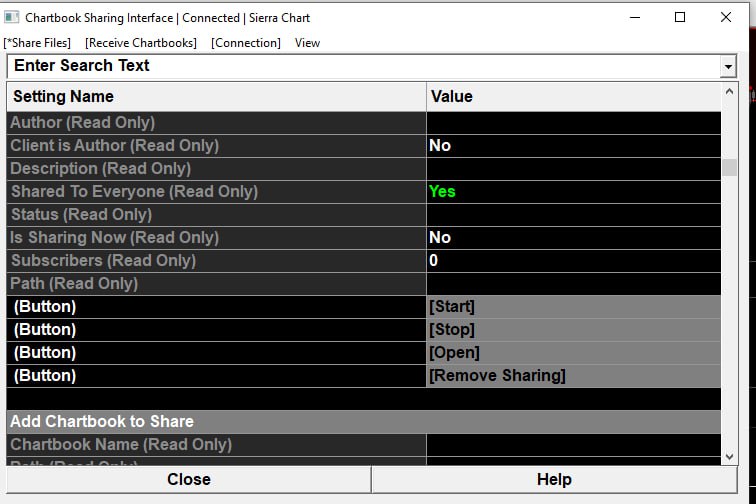Click the Value column header
The image size is (756, 504).
[574, 96]
